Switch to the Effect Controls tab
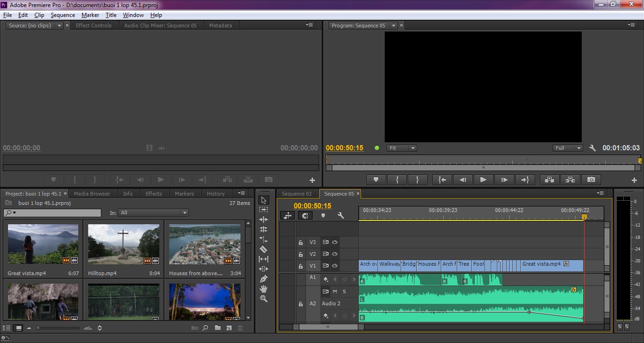The image size is (644, 343). pos(94,25)
